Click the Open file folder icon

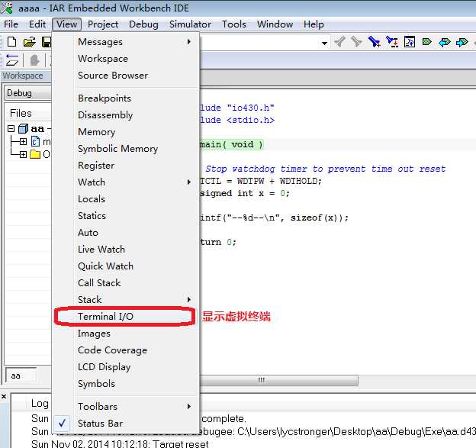(x=30, y=42)
